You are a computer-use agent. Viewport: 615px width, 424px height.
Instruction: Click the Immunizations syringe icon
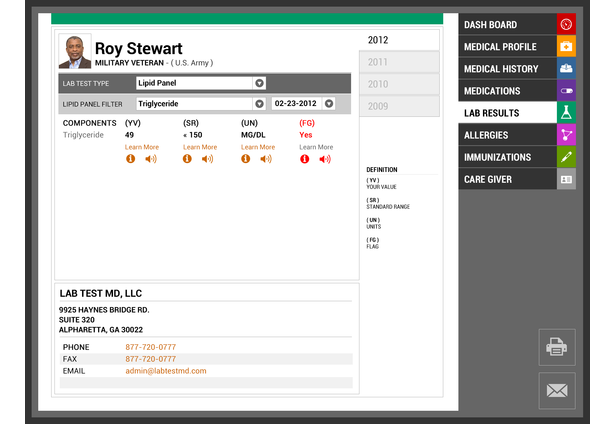click(566, 157)
